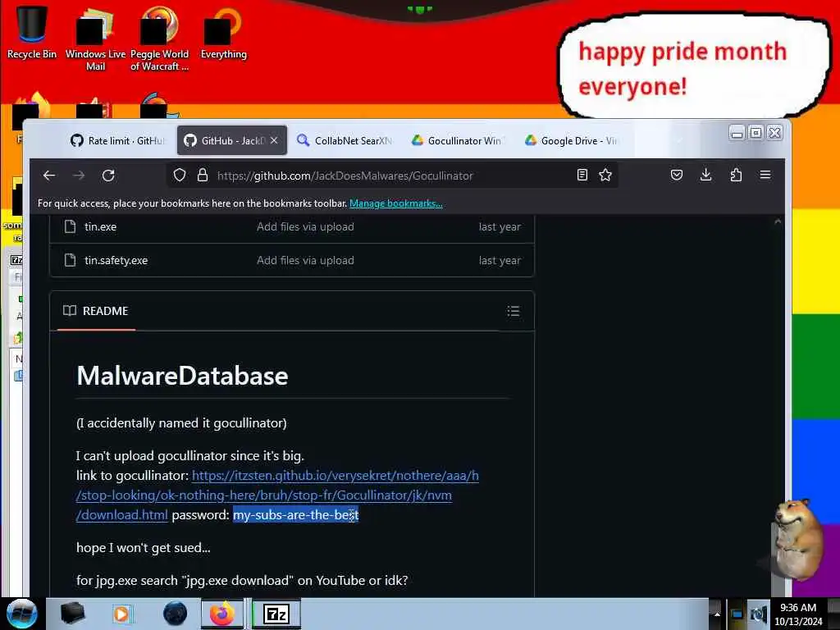Show hidden tray icons arrow

click(x=717, y=614)
